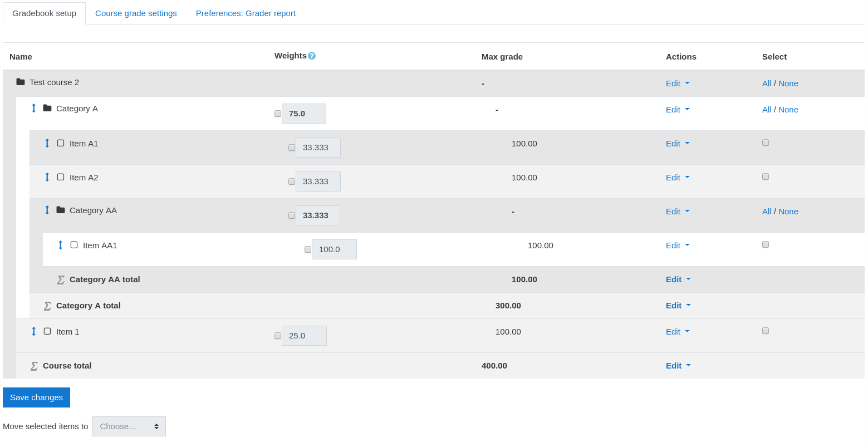Click the Item A2 weight field
This screenshot has width=868, height=442.
318,181
